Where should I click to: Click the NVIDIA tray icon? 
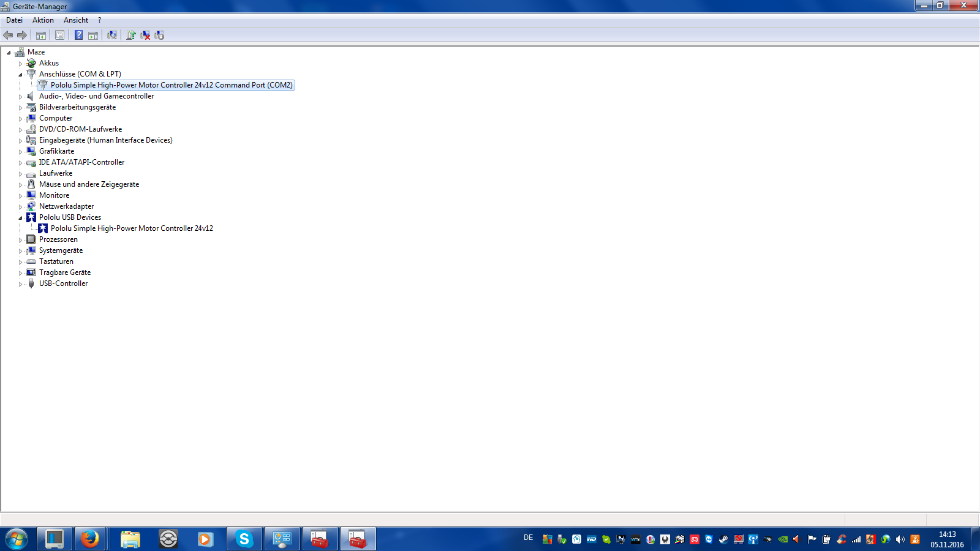pyautogui.click(x=783, y=539)
